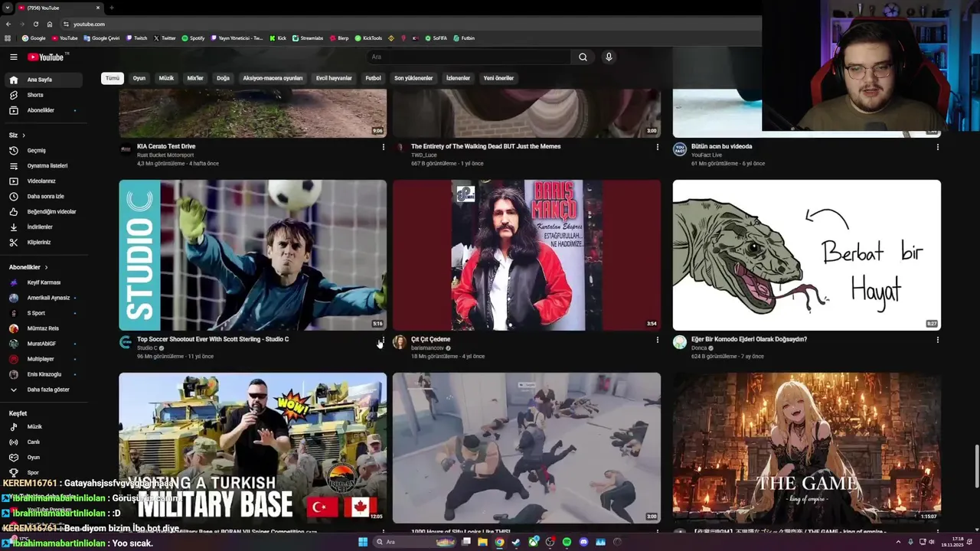980x551 pixels.
Task: Select Son yüklenenler filter chip
Action: tap(413, 78)
